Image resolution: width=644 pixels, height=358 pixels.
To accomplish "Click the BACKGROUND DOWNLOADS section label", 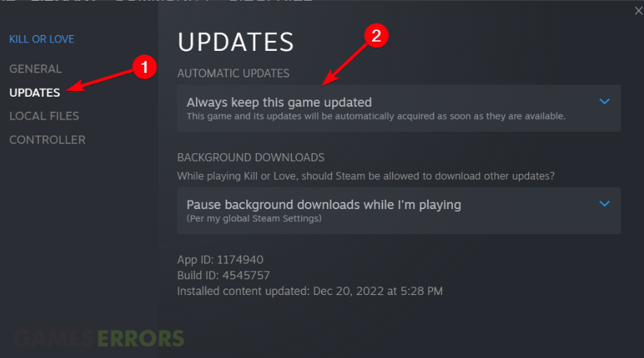I will (x=250, y=158).
